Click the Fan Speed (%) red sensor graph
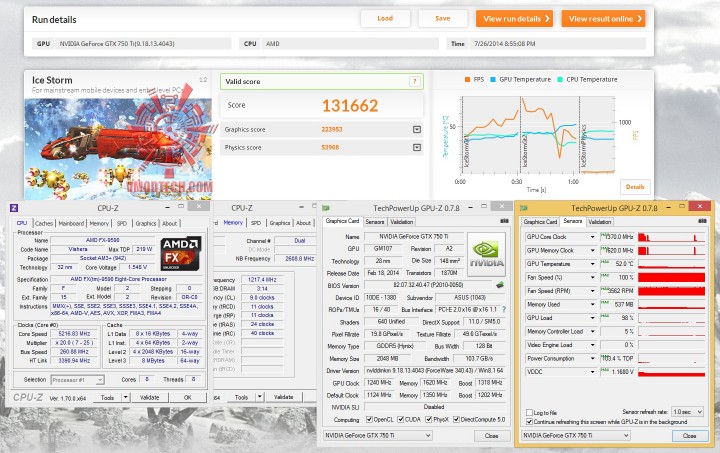 coord(671,278)
